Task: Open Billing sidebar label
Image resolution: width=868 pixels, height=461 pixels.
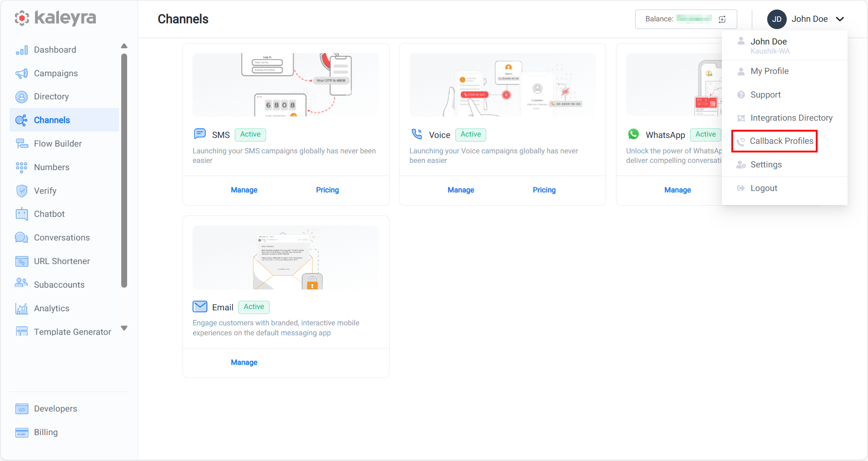Action: click(46, 432)
